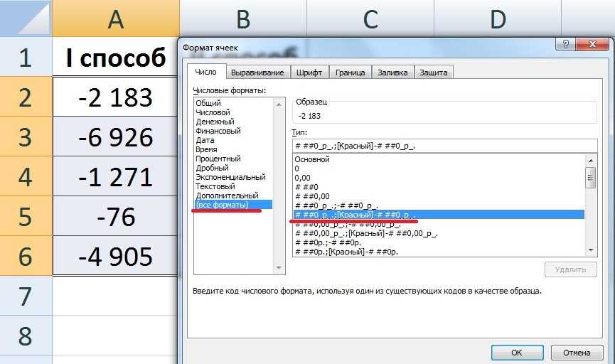This screenshot has width=615, height=364.
Task: Select the Дата format category
Action: (x=233, y=140)
